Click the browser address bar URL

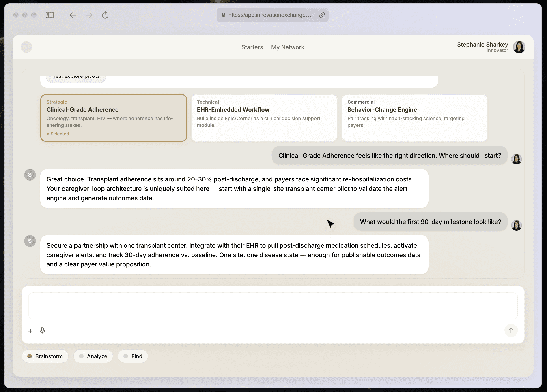[269, 15]
